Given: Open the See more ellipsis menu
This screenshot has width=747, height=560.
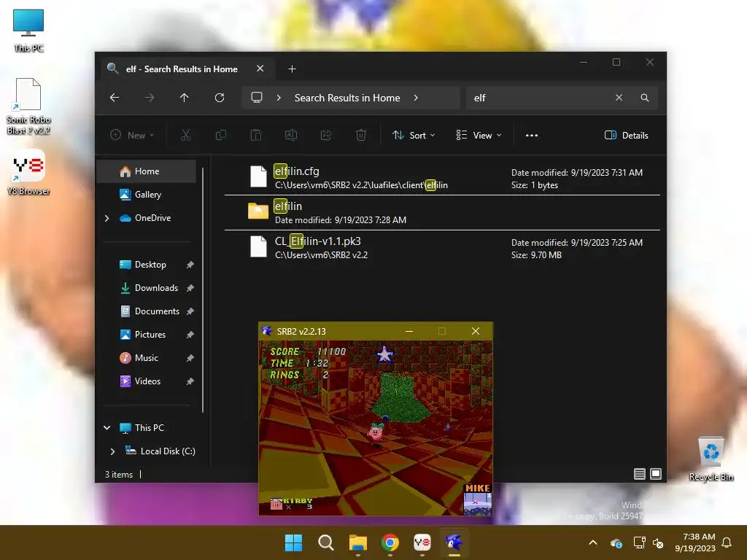Looking at the screenshot, I should tap(532, 135).
